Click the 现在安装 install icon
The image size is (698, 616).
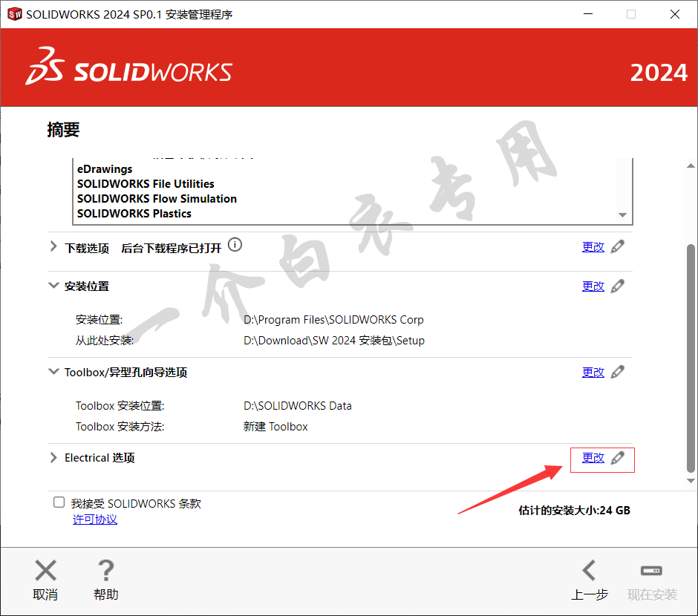[x=651, y=571]
